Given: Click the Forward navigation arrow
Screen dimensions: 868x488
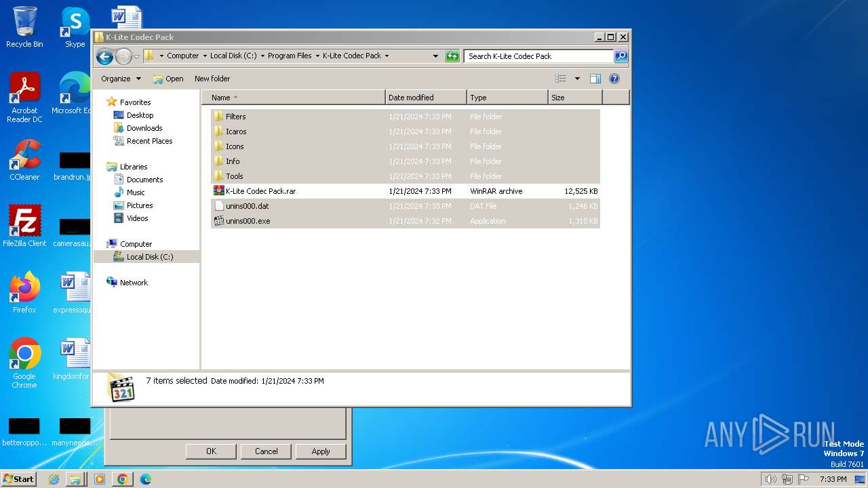Looking at the screenshot, I should (123, 56).
